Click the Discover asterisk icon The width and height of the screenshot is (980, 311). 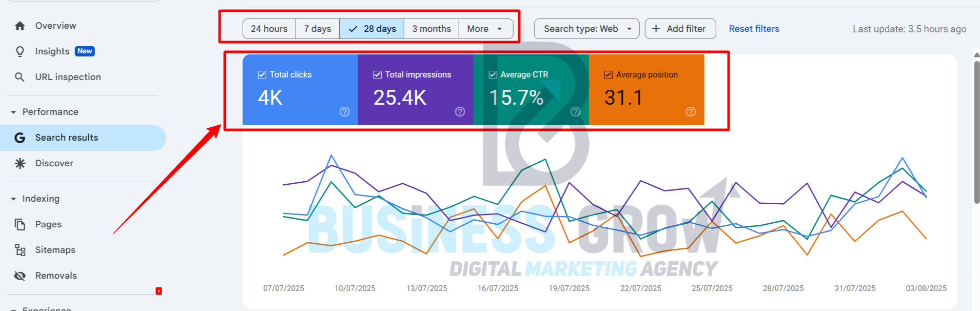click(20, 163)
